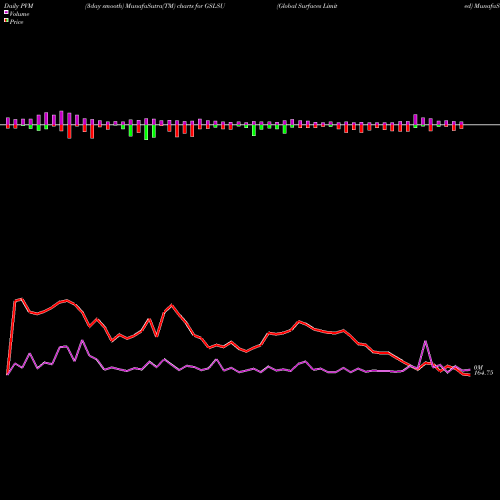Select the 'Price' legend label
Image resolution: width=500 pixels, height=500 pixels.
16,22
